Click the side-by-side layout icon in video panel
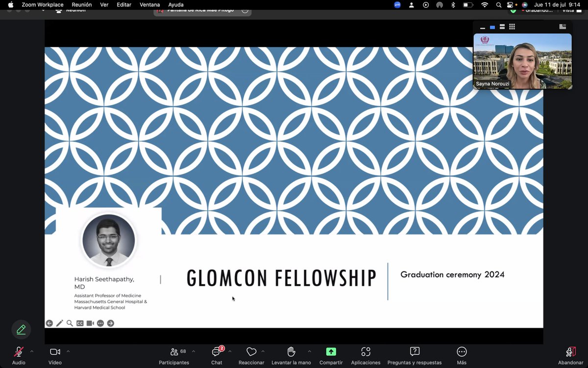 pyautogui.click(x=563, y=26)
